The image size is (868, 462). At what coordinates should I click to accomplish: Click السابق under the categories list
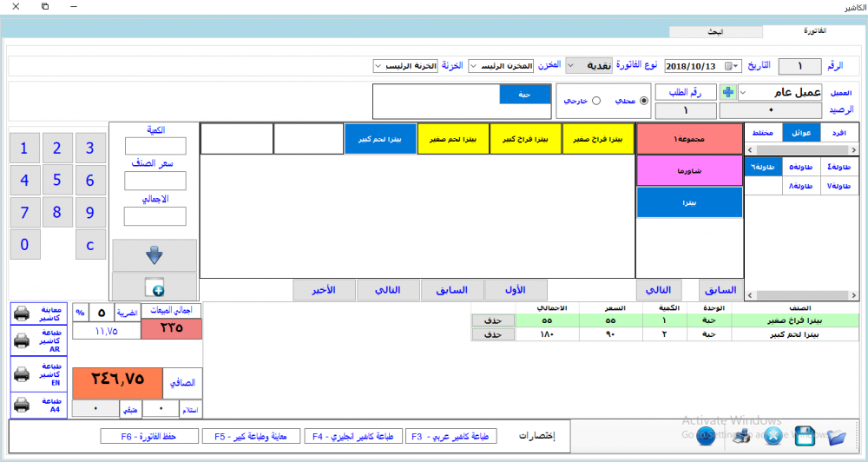pyautogui.click(x=720, y=290)
